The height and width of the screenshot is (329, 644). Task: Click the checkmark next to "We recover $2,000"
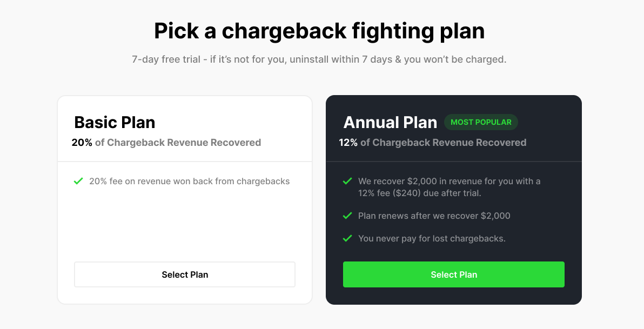pos(347,181)
